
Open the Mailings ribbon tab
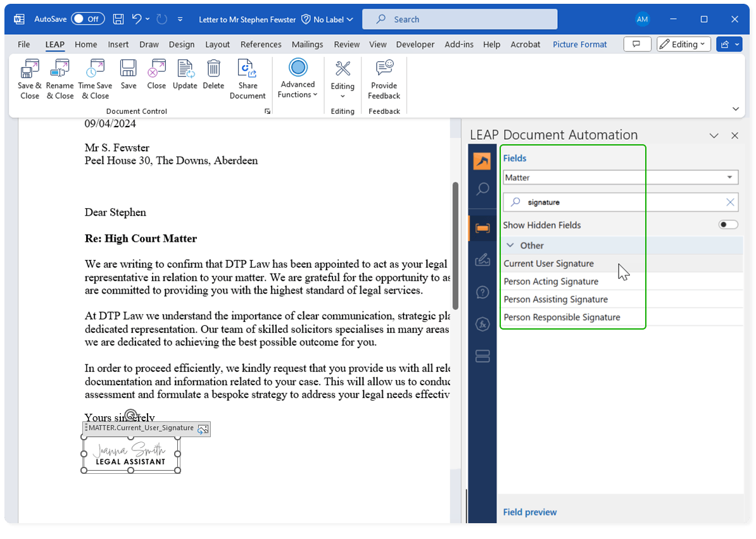(x=307, y=44)
